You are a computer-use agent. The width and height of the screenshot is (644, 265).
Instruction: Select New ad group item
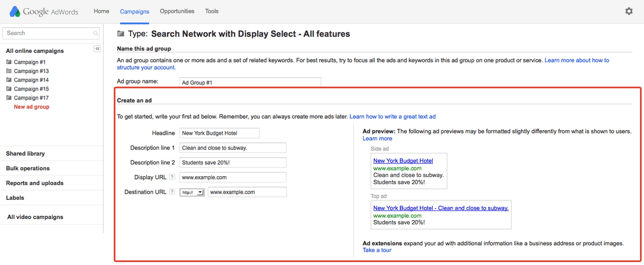pyautogui.click(x=32, y=107)
